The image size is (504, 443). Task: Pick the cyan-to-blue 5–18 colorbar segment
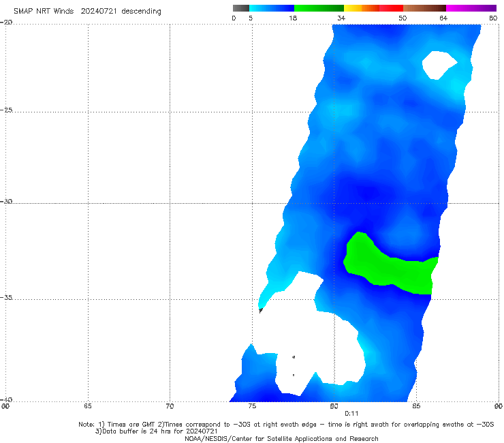[x=272, y=8]
